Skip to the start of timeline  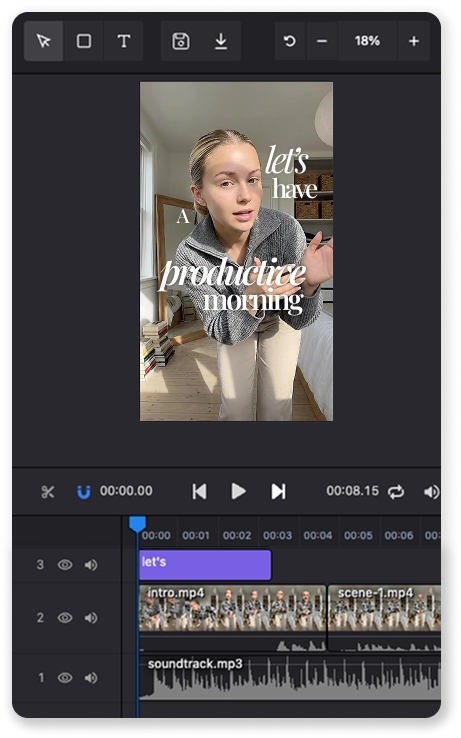point(200,491)
